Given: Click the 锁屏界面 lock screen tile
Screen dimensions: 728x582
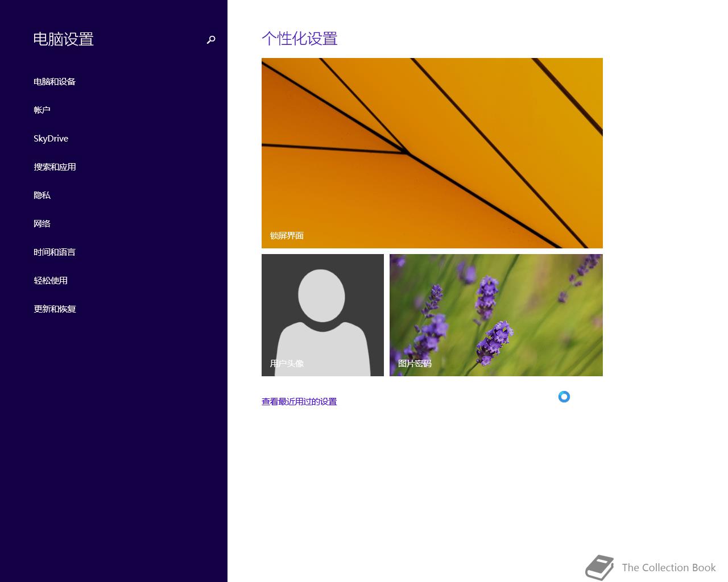Looking at the screenshot, I should (432, 153).
